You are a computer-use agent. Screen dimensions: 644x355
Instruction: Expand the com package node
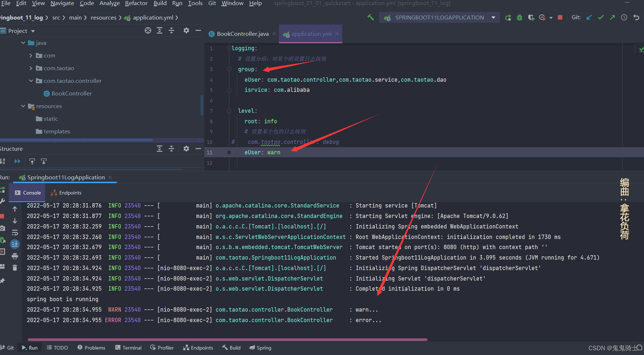31,55
